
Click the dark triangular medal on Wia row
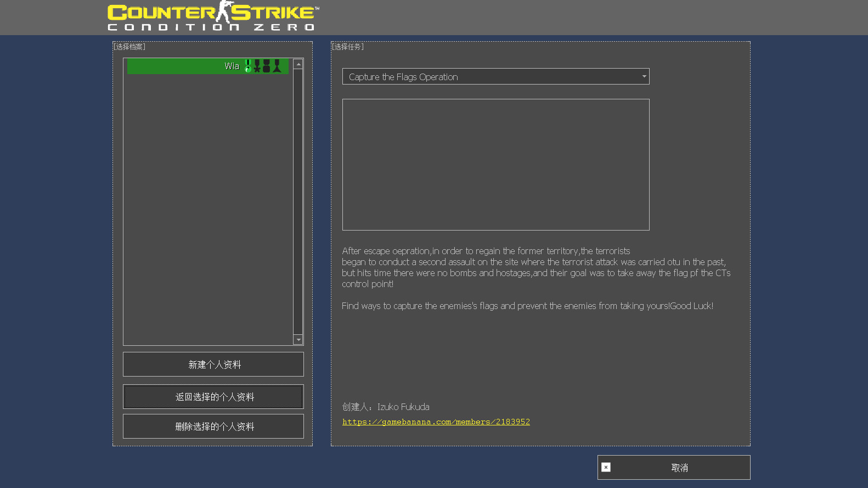pyautogui.click(x=277, y=66)
